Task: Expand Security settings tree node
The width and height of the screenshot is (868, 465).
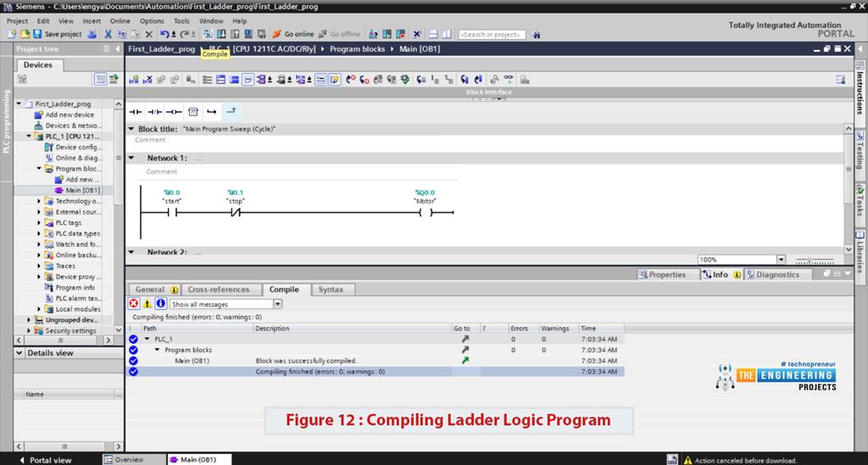Action: [x=29, y=331]
